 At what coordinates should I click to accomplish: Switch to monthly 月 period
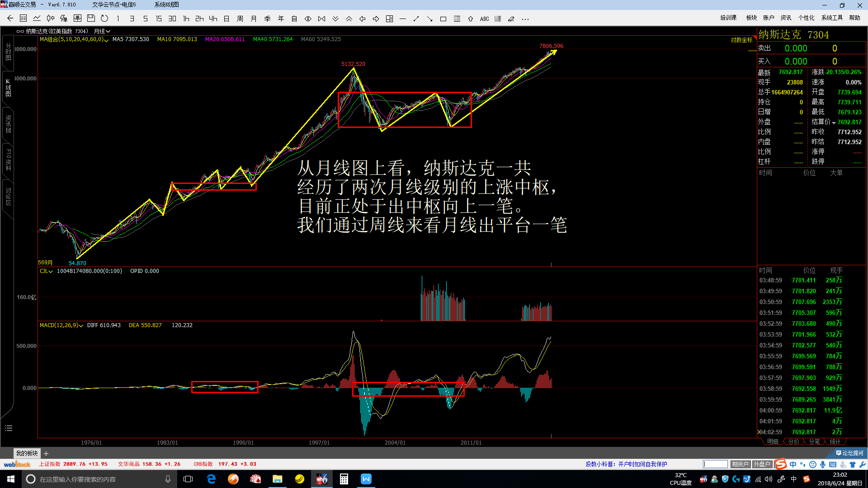254,19
